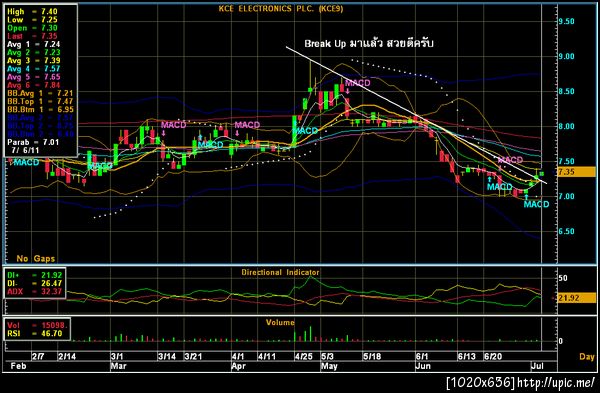The image size is (600, 393).
Task: Select the DI- = 26.47 readout
Action: (34, 284)
